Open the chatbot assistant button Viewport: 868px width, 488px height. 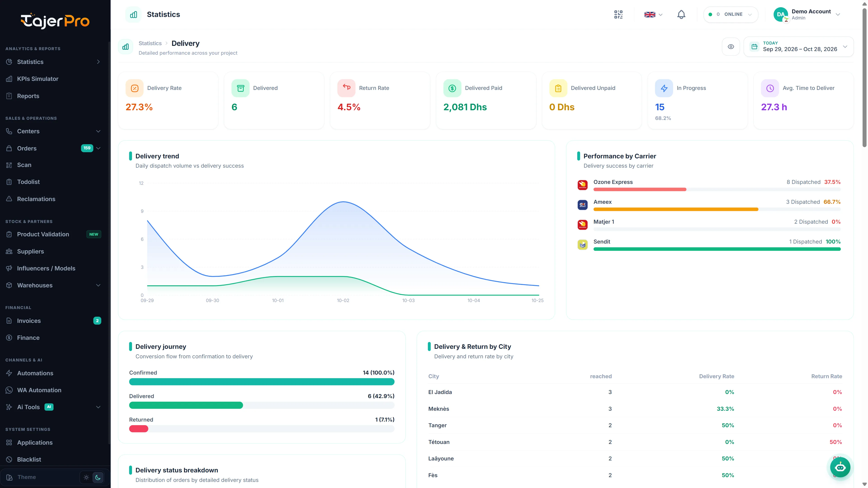click(840, 467)
